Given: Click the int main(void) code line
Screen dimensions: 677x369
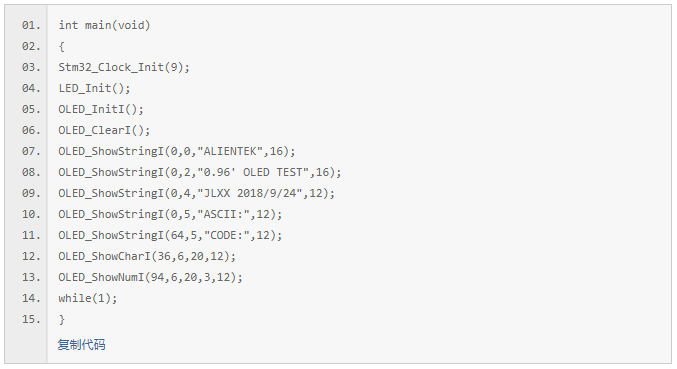Looking at the screenshot, I should pos(104,25).
